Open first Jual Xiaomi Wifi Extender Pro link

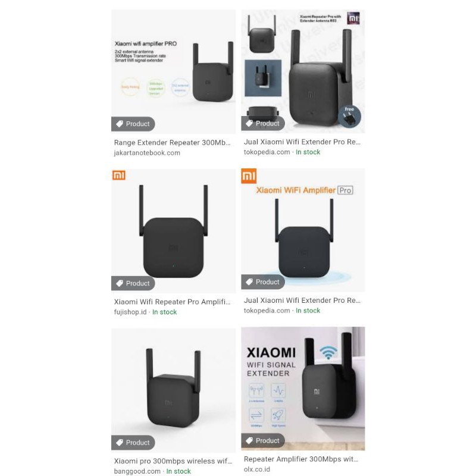[x=302, y=142]
